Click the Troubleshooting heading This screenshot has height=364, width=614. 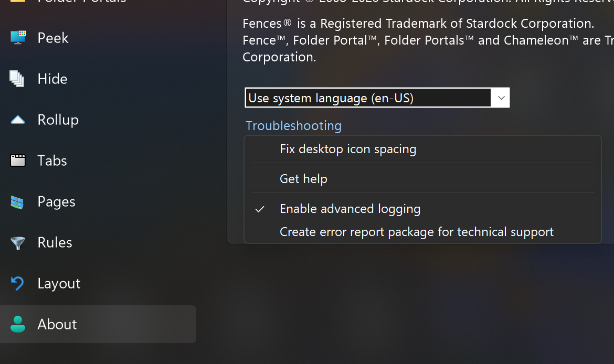coord(293,126)
